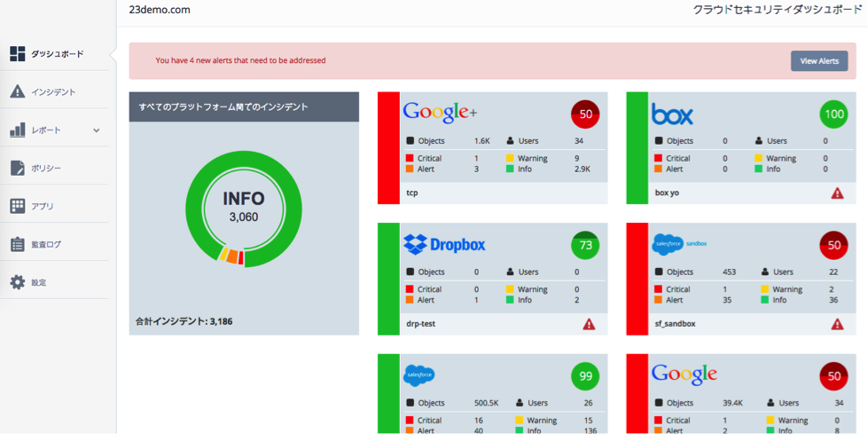Click warning triangle icon on box yo card
Viewport: 868px width, 434px height.
[x=837, y=193]
